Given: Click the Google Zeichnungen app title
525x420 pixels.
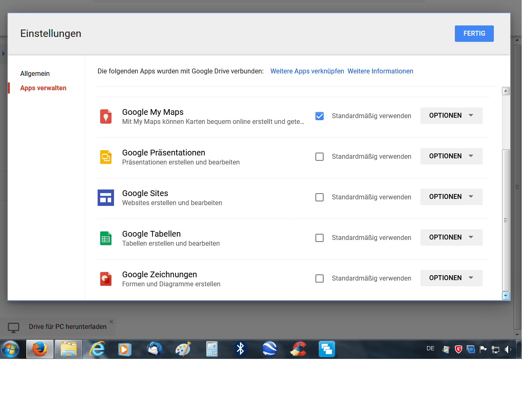Looking at the screenshot, I should pos(160,275).
